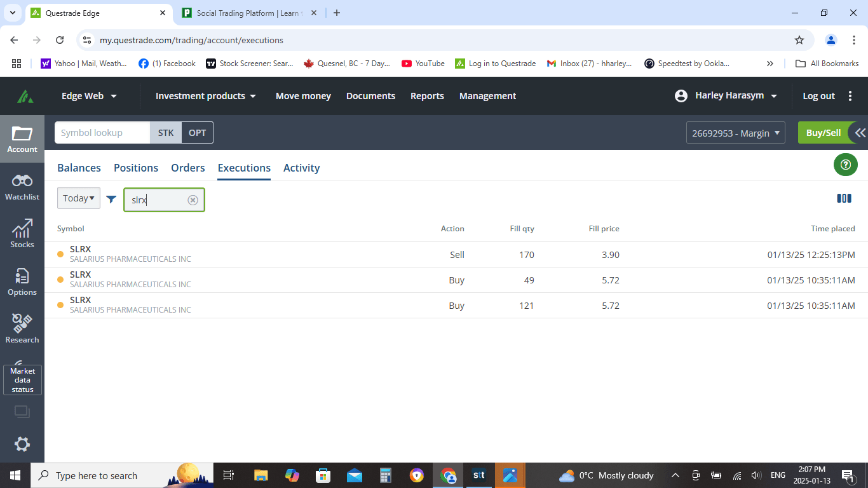Screen dimensions: 868x488
Task: Click the column layout icon
Action: [x=844, y=199]
